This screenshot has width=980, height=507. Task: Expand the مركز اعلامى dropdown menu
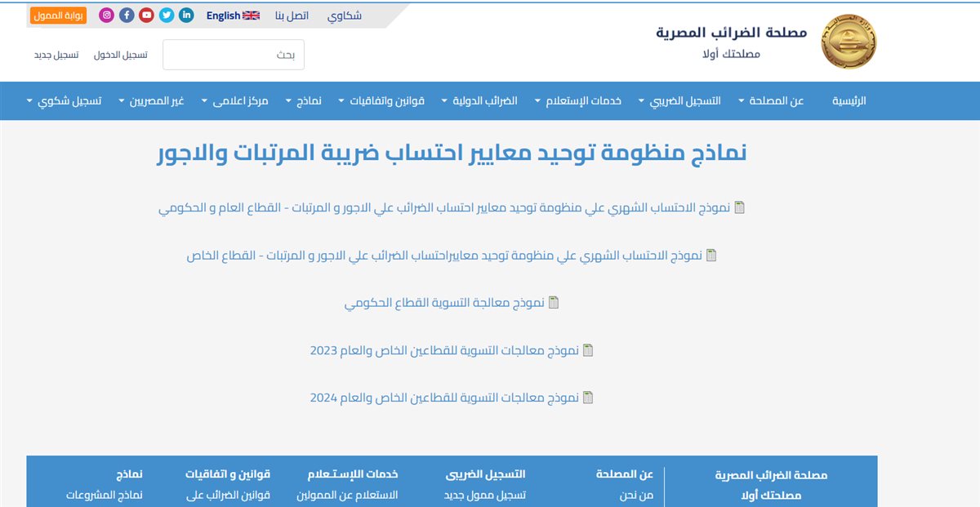(234, 101)
